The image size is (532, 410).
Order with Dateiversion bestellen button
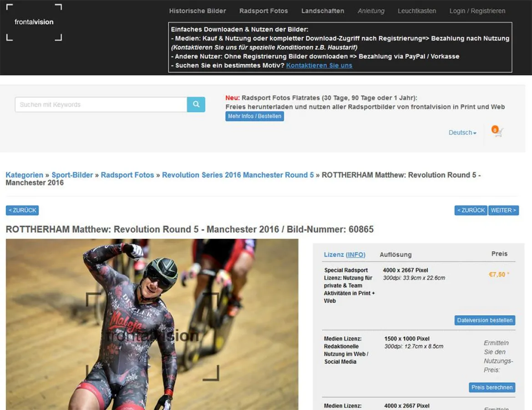(485, 320)
